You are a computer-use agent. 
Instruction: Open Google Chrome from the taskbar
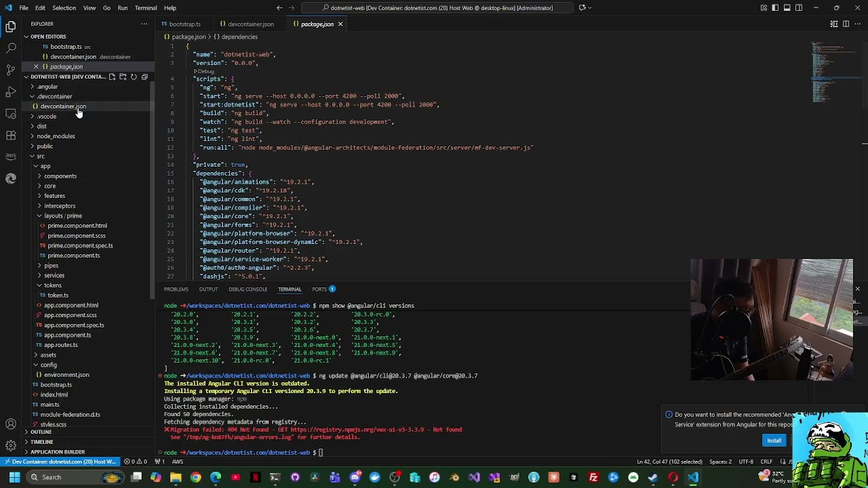click(195, 477)
